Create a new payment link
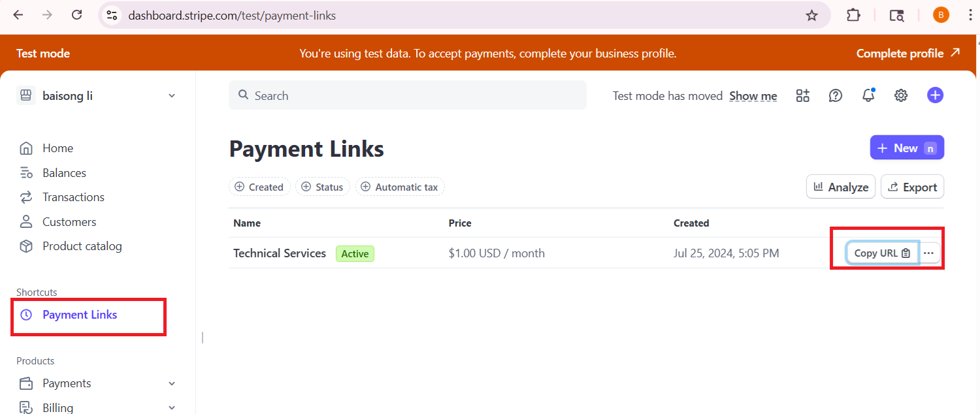Screen dimensions: 980x414 pos(906,148)
